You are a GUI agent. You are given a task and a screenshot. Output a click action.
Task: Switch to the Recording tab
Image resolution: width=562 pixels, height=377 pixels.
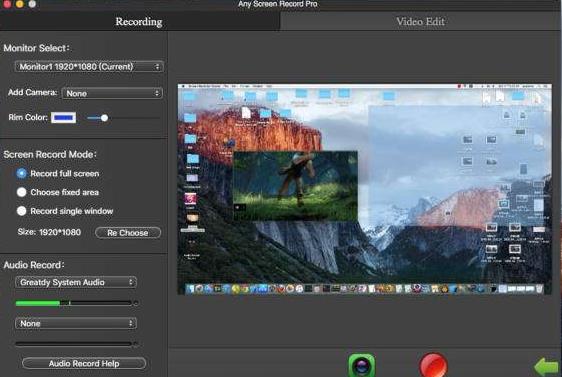tap(139, 22)
